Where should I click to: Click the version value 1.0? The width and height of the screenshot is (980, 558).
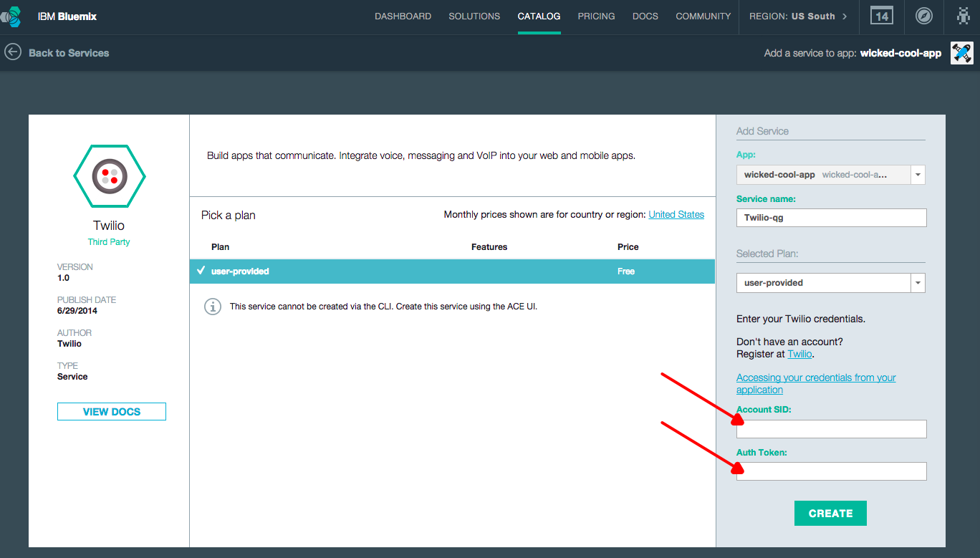(63, 278)
